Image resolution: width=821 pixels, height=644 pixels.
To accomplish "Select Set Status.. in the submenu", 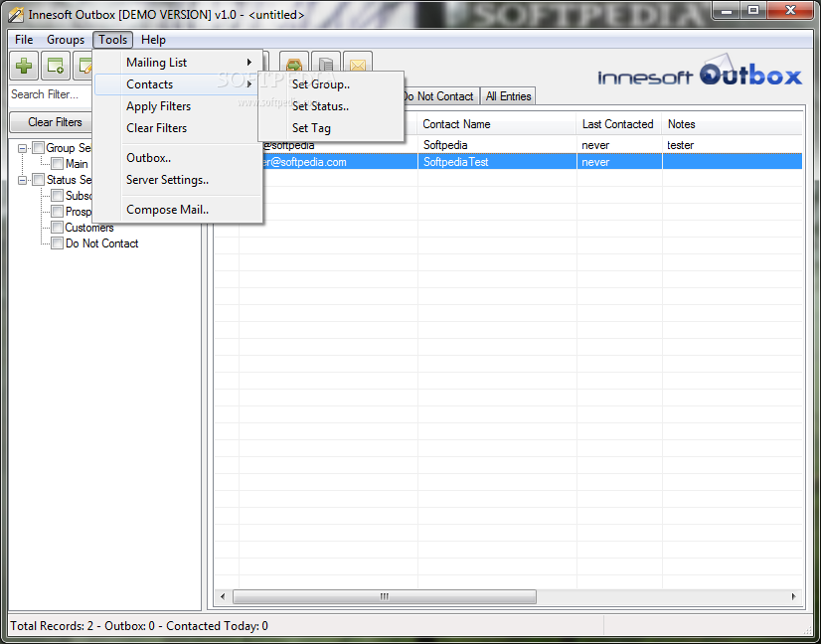I will coord(331,106).
